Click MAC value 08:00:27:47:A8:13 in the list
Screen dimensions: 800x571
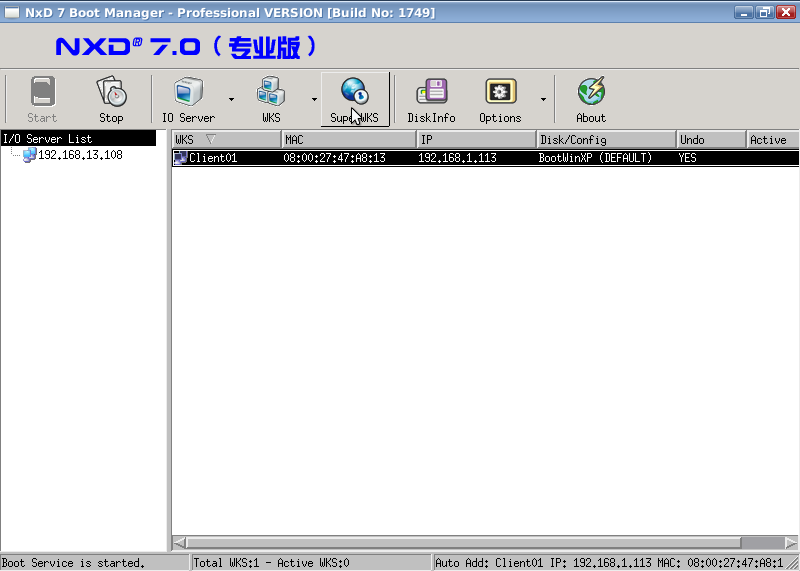(335, 158)
